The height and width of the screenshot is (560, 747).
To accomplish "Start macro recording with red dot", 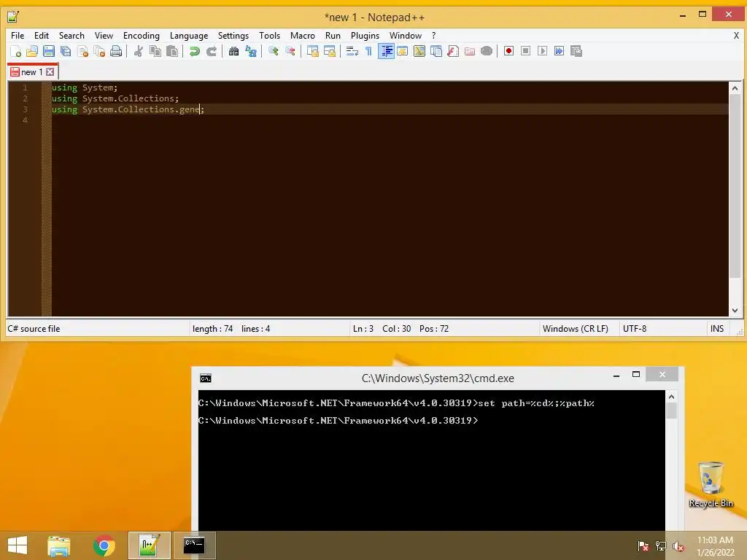I will pos(508,51).
